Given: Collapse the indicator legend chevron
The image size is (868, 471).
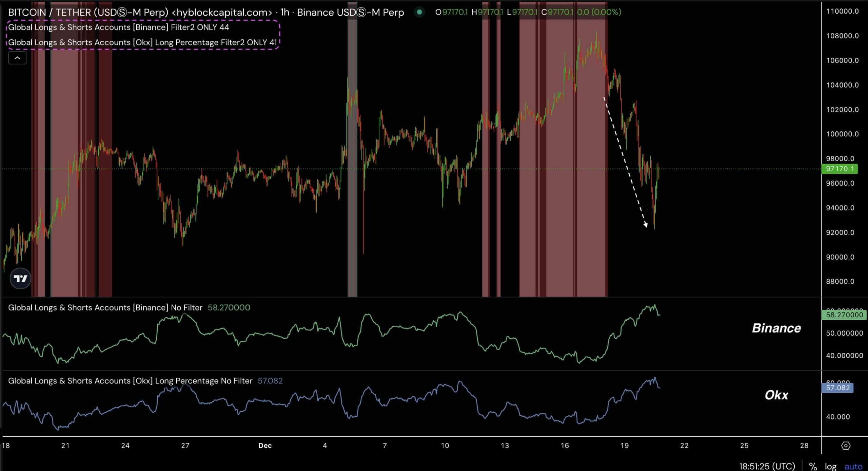Looking at the screenshot, I should point(17,58).
